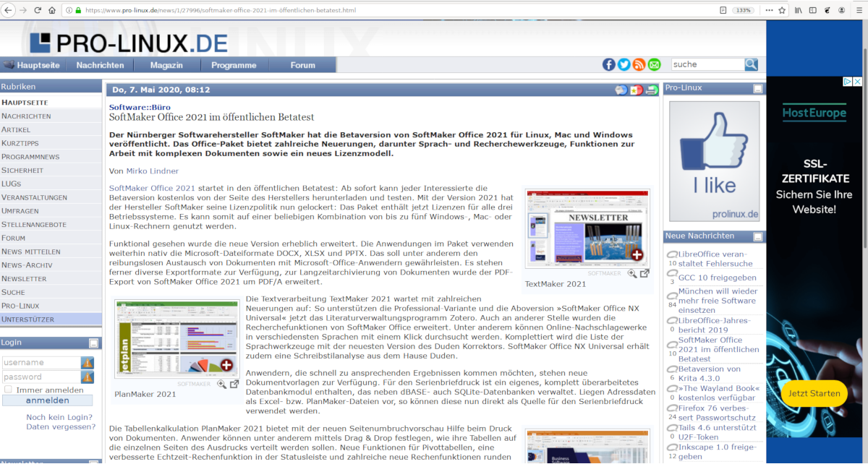868x464 pixels.
Task: Select Sicherheit in the Rubriken sidebar
Action: (51, 171)
